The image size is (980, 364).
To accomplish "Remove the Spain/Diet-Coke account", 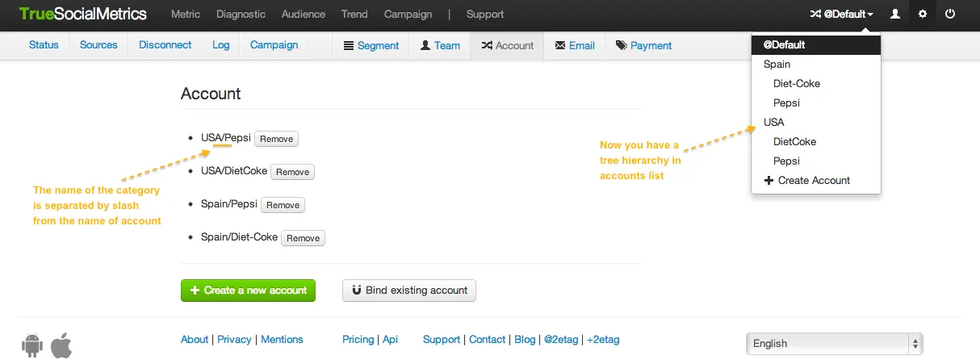I will (x=303, y=238).
